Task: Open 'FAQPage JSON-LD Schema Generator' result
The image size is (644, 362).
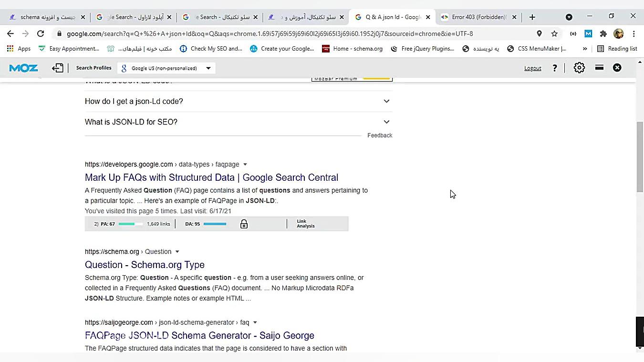Action: click(199, 335)
